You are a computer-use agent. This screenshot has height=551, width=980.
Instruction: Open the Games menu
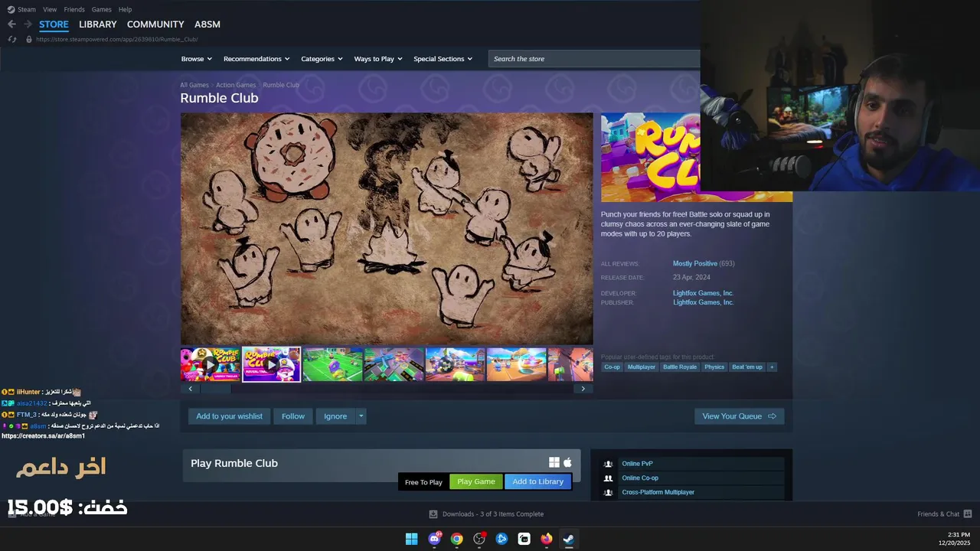click(x=101, y=9)
